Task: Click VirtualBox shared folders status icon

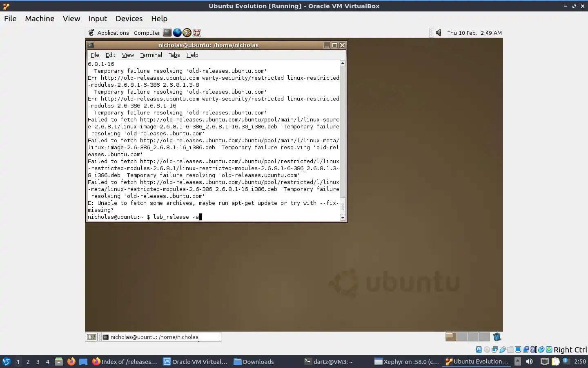Action: coord(510,350)
